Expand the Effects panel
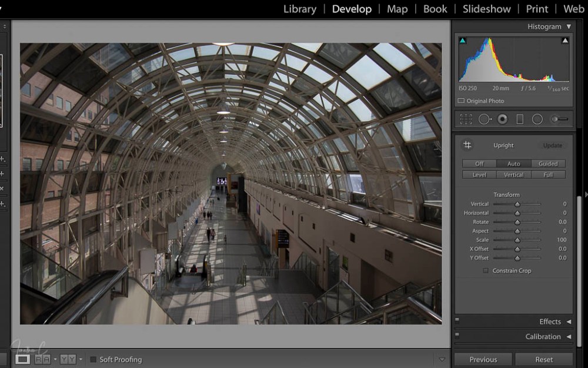Image resolution: width=588 pixels, height=368 pixels. click(x=569, y=321)
